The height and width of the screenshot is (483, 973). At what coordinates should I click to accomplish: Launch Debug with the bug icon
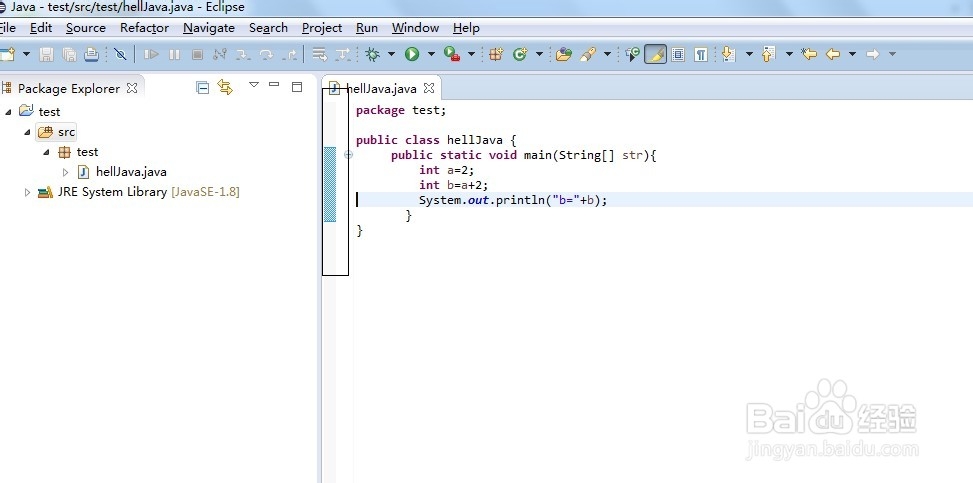point(372,55)
